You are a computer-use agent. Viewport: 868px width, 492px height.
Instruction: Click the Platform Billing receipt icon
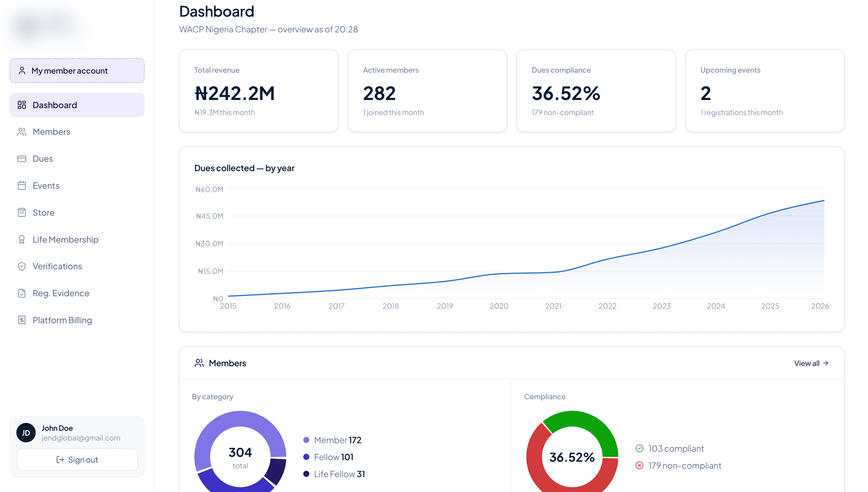pos(21,320)
